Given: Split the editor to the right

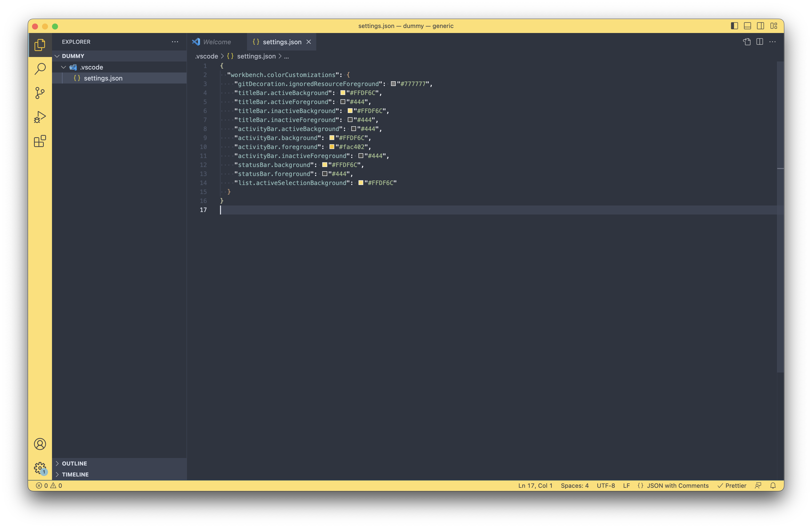Looking at the screenshot, I should (x=760, y=41).
